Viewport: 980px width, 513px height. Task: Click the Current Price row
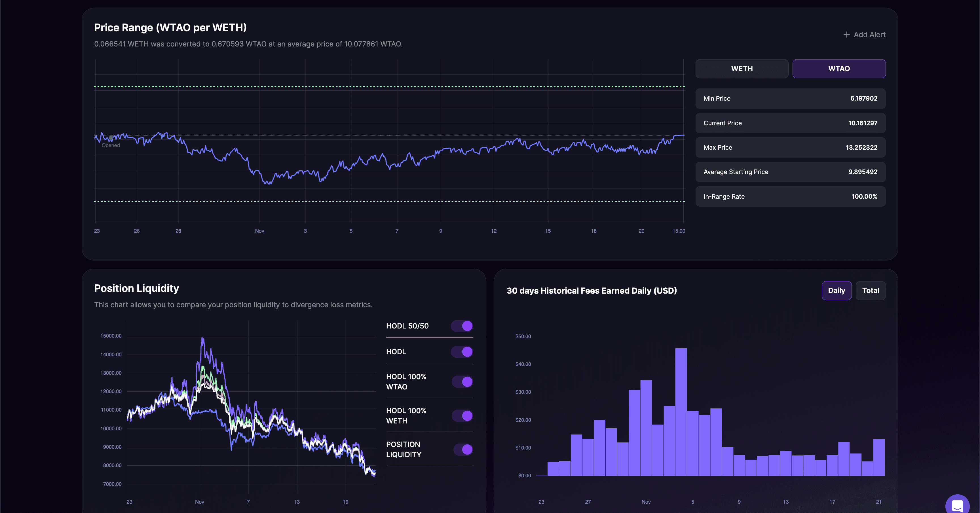click(790, 123)
